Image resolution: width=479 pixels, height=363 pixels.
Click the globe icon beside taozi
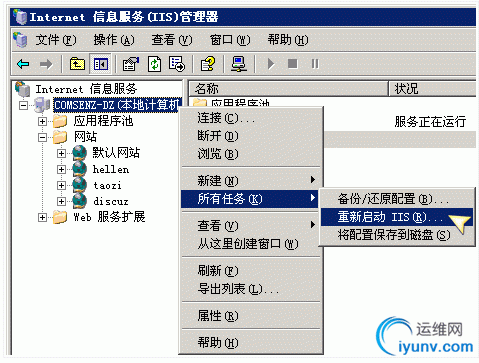click(x=80, y=185)
